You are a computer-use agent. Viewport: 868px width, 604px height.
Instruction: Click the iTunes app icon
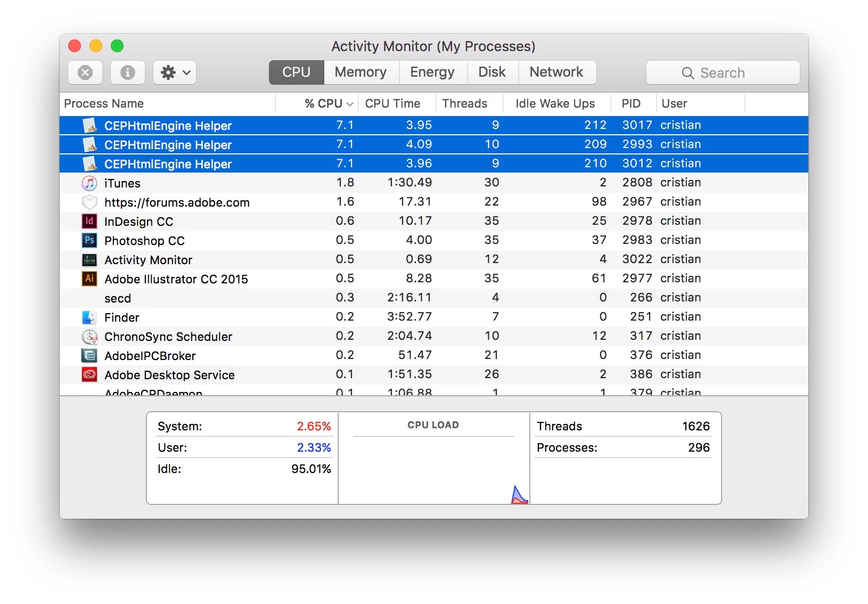pos(89,183)
